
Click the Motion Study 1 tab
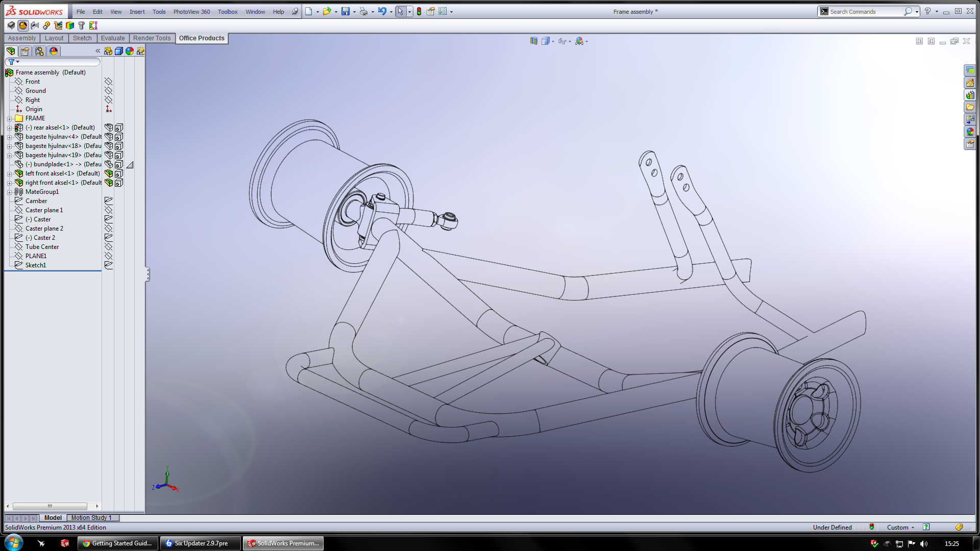pos(91,517)
